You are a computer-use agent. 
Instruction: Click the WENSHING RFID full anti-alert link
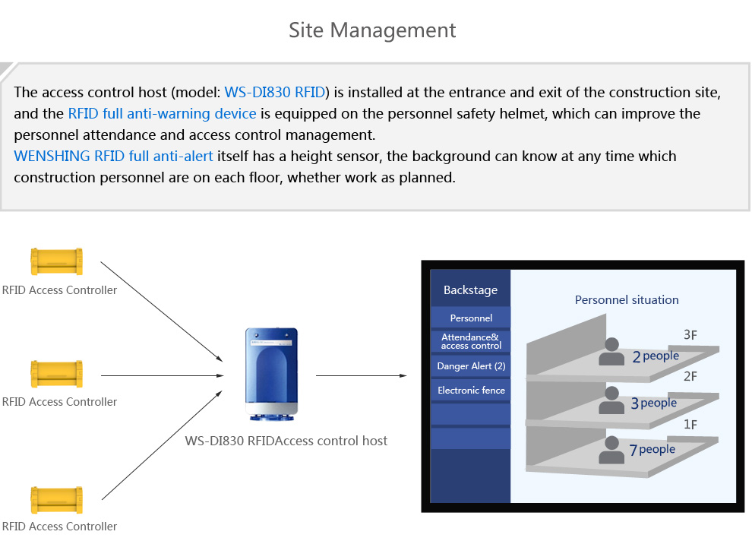click(113, 157)
